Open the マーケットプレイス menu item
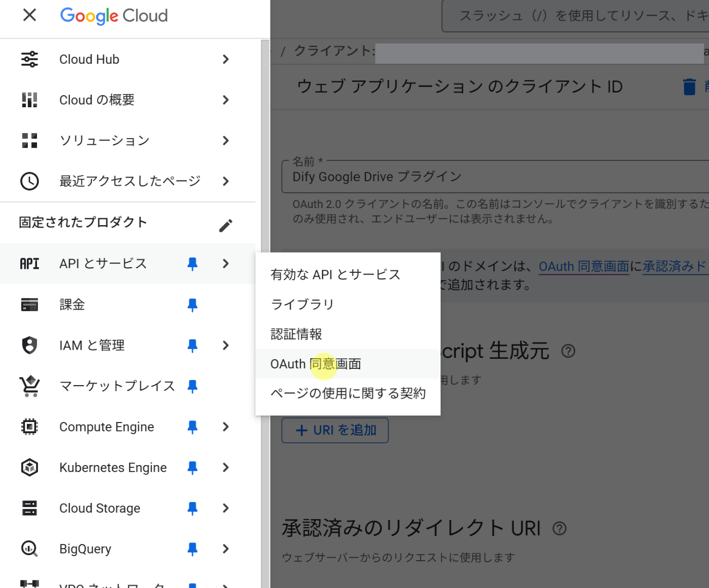709x588 pixels. point(128,386)
